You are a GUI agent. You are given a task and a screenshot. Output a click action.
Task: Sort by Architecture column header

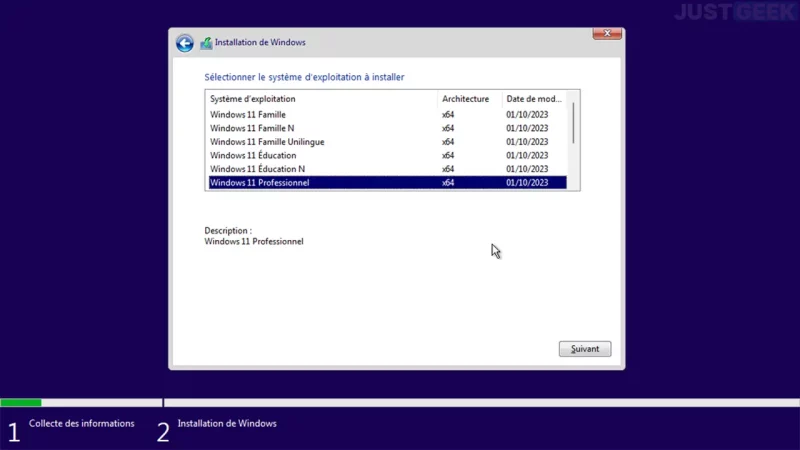469,99
